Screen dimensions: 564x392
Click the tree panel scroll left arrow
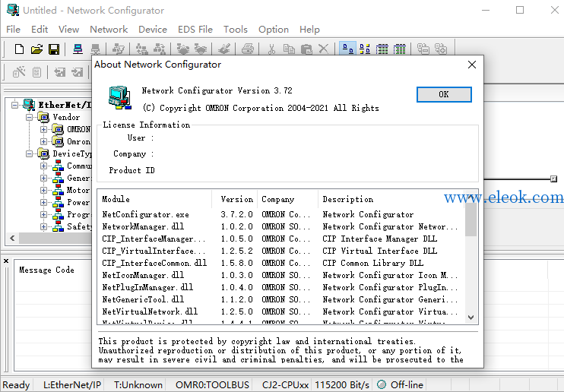(x=13, y=238)
